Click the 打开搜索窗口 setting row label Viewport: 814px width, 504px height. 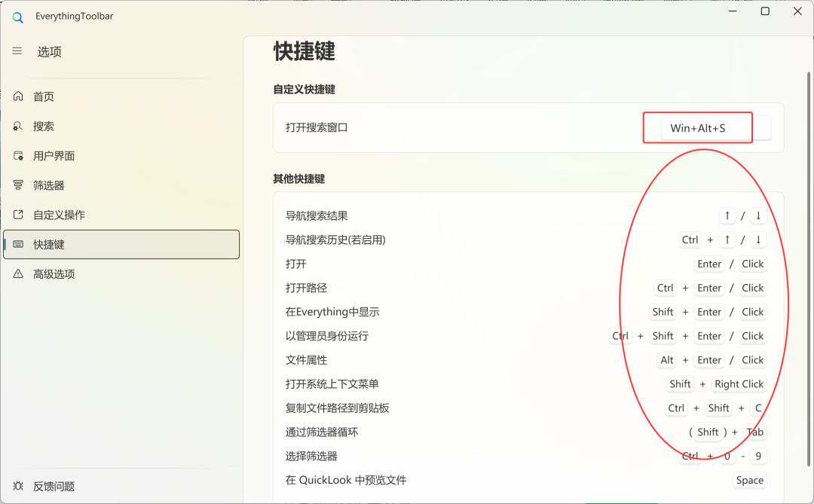pyautogui.click(x=317, y=128)
